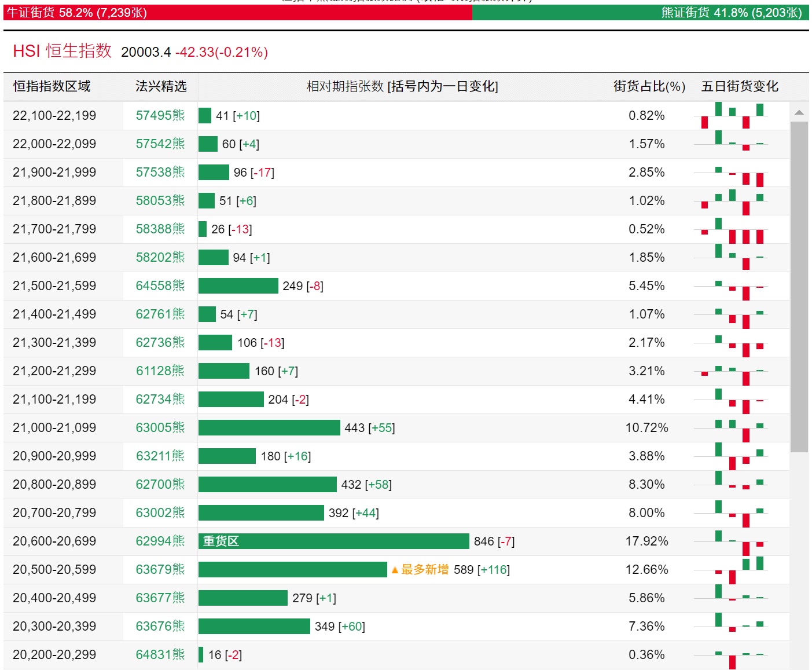Open warrant link 63677熊
Viewport: 812px width, 670px height.
pyautogui.click(x=160, y=598)
